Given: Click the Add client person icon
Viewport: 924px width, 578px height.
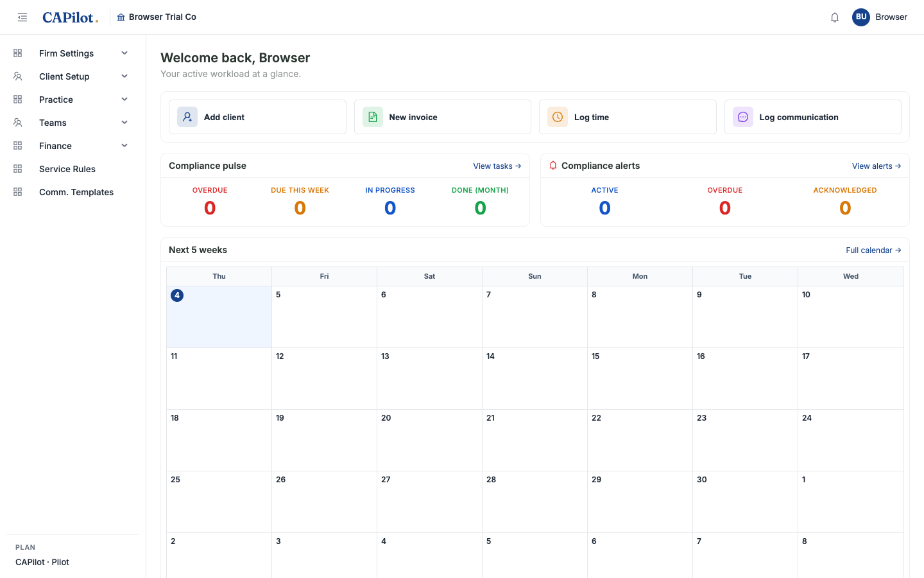Looking at the screenshot, I should (x=187, y=117).
